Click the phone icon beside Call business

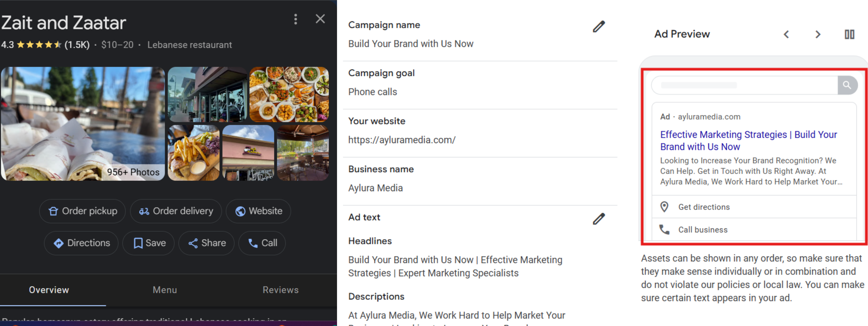click(664, 230)
